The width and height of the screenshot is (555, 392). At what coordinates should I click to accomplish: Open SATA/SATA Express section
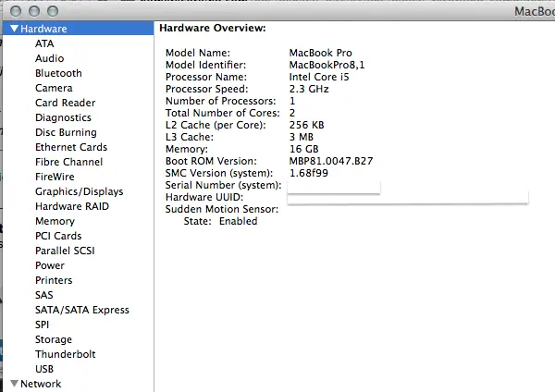[82, 310]
